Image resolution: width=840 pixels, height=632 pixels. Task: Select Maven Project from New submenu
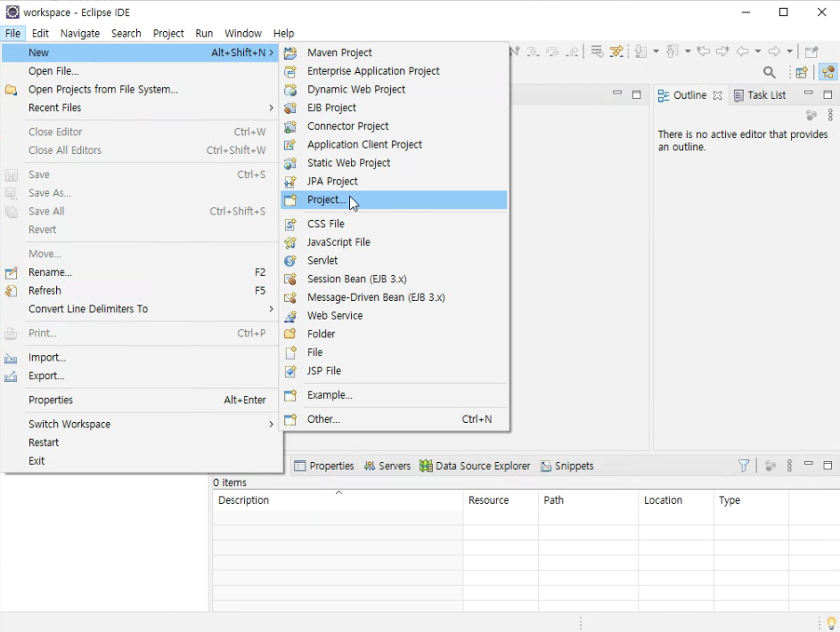pos(394,53)
